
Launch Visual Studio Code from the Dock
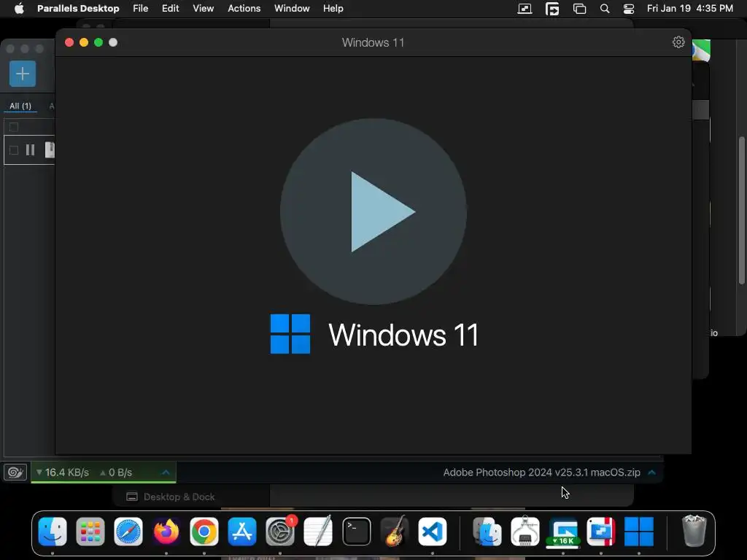coord(433,532)
